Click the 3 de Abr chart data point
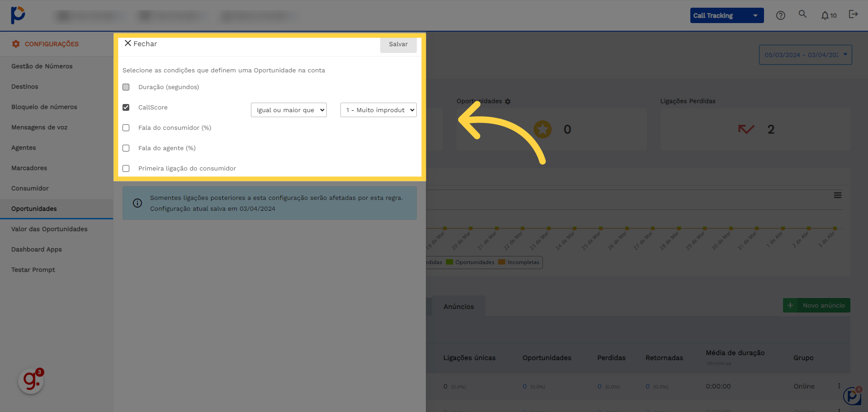Screen dimensions: 868x412 [835, 228]
